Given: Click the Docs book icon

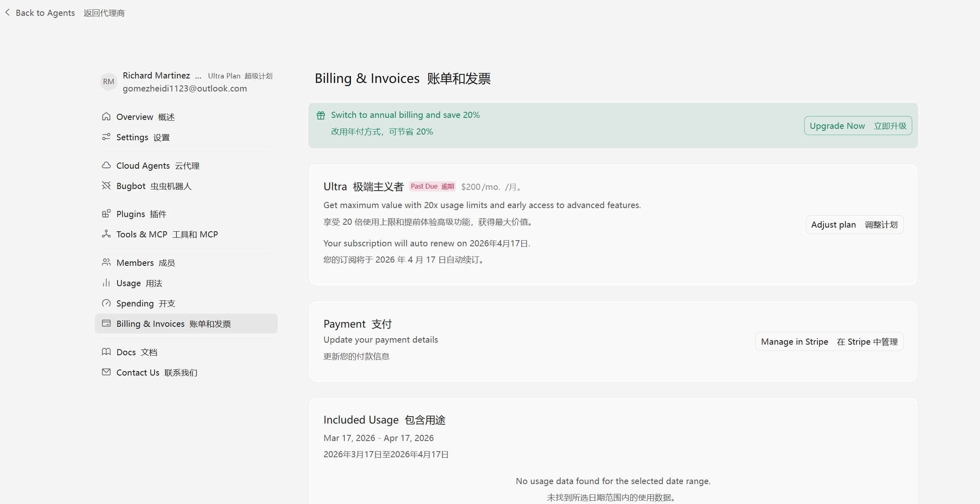Looking at the screenshot, I should click(106, 352).
